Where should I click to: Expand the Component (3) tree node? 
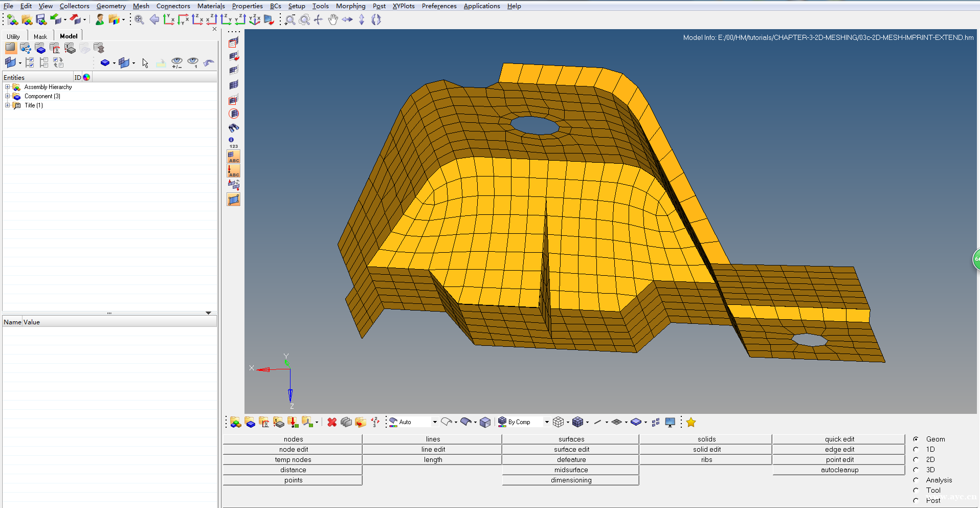click(8, 96)
